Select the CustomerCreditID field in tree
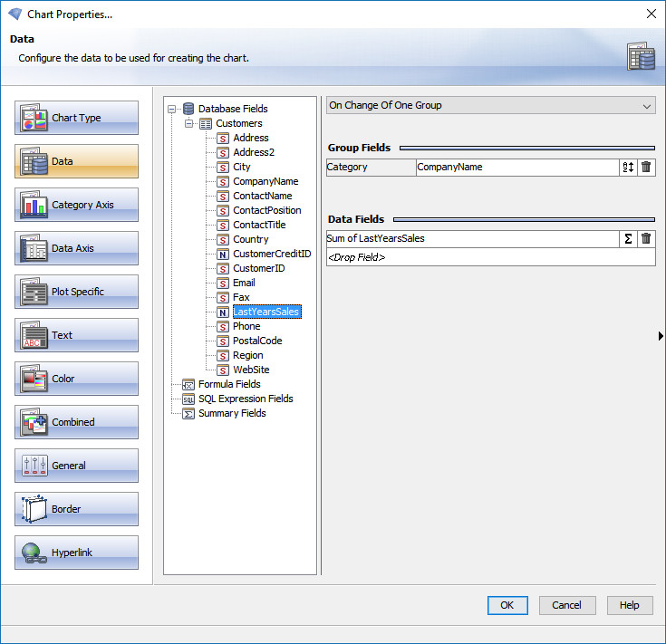The height and width of the screenshot is (644, 666). (x=271, y=254)
